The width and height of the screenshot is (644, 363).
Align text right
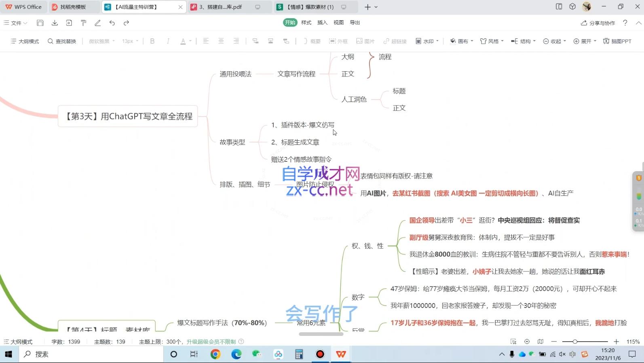pyautogui.click(x=236, y=41)
